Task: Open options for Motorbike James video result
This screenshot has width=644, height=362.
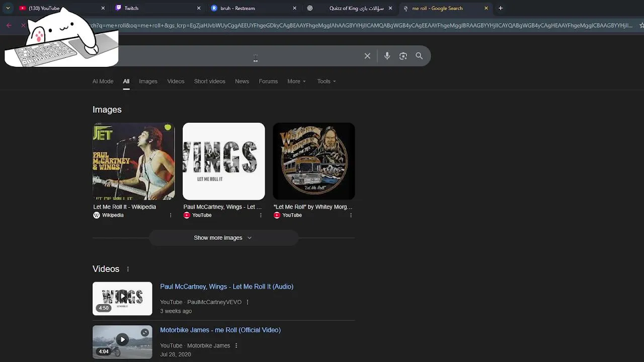Action: (236, 345)
